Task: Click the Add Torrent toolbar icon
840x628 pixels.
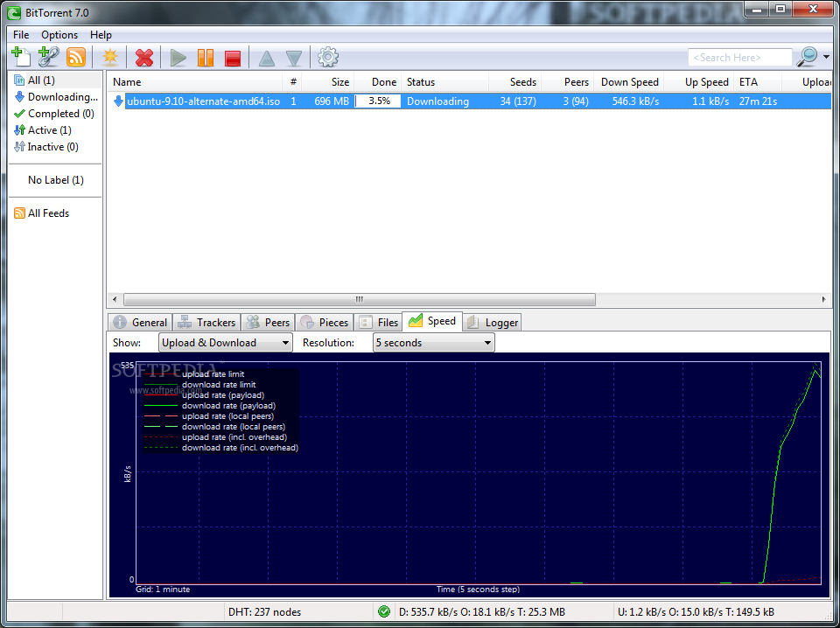Action: [x=21, y=57]
